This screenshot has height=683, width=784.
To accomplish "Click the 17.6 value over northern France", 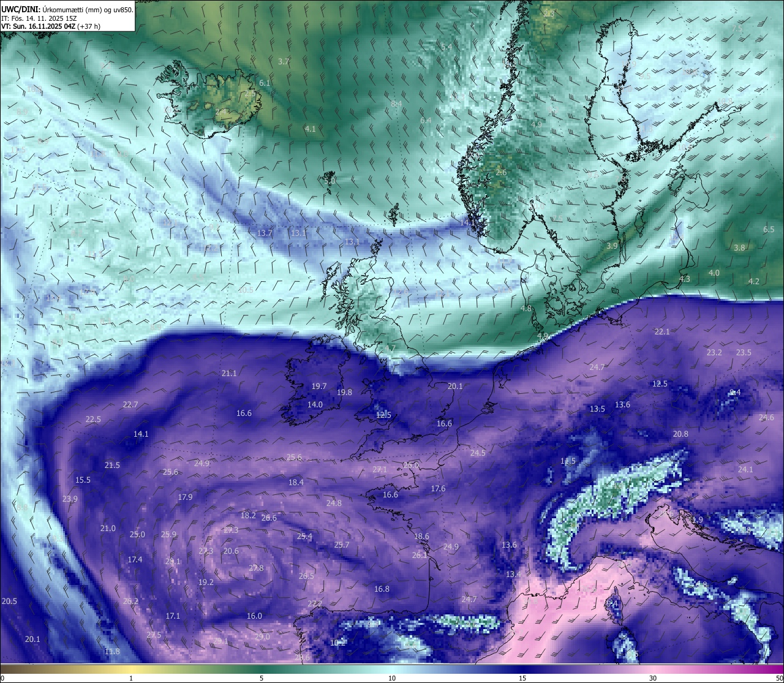I will tap(438, 489).
